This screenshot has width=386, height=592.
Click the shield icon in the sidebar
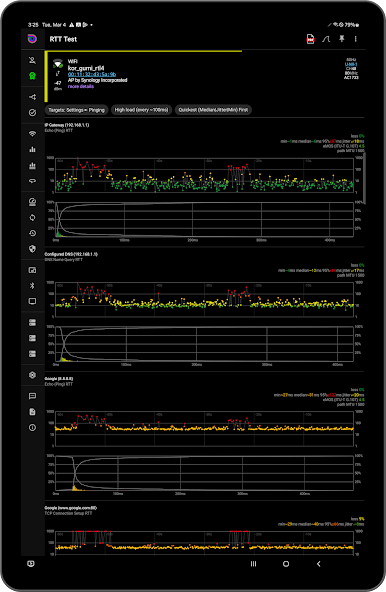click(x=32, y=249)
